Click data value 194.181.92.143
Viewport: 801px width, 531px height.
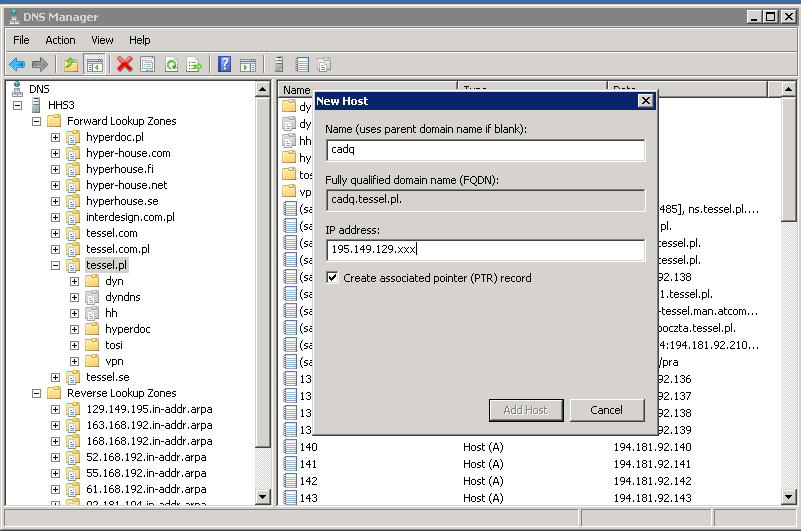coord(652,498)
